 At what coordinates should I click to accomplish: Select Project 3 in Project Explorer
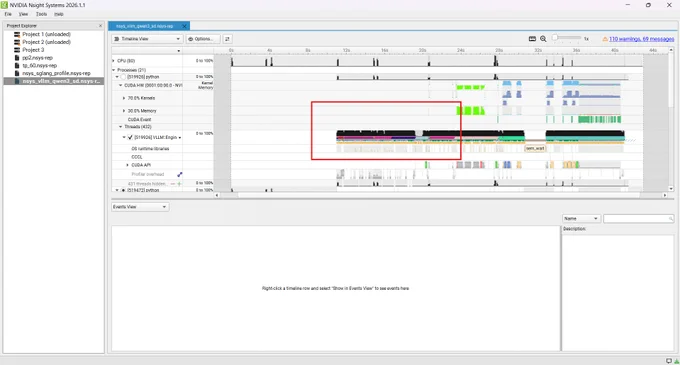pyautogui.click(x=33, y=50)
